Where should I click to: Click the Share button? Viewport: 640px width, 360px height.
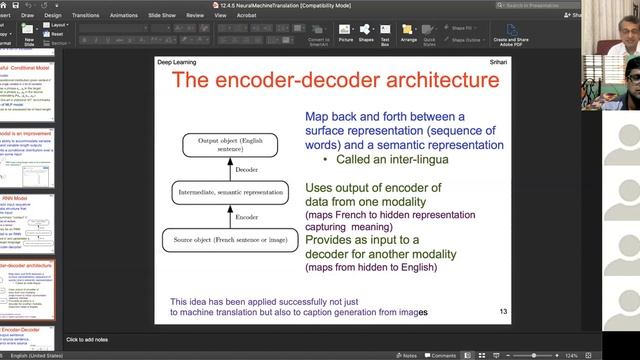[572, 15]
